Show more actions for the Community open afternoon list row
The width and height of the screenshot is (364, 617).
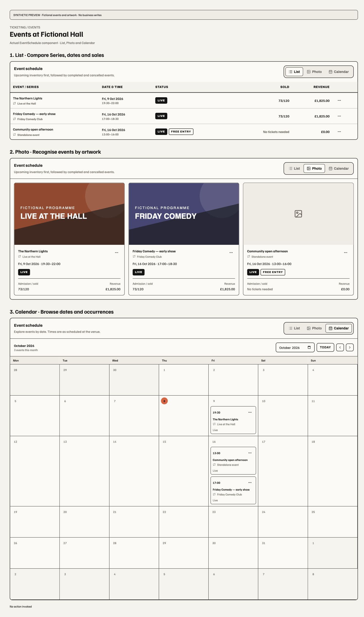click(x=339, y=132)
